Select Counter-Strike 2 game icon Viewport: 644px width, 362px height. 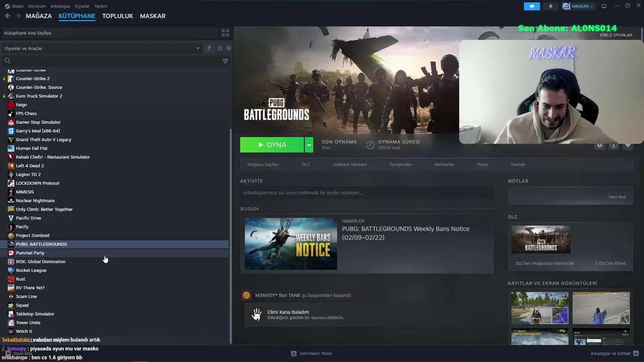[x=11, y=78]
